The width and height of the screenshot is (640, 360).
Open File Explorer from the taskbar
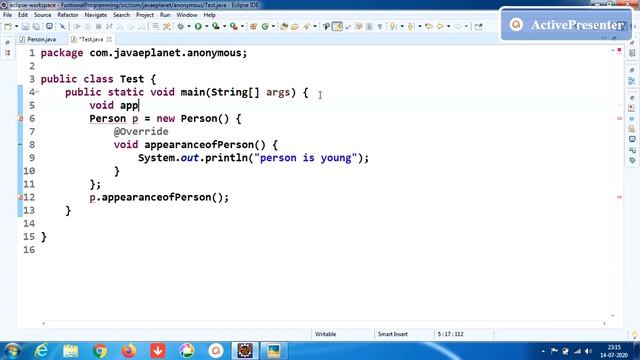click(x=71, y=351)
